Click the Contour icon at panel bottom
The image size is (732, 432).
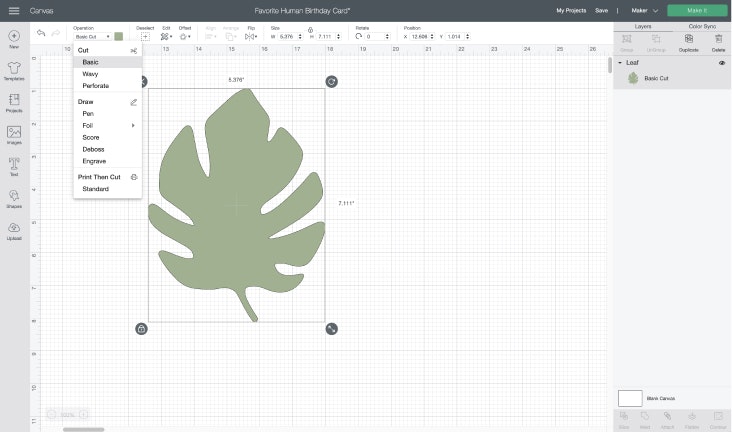(718, 416)
